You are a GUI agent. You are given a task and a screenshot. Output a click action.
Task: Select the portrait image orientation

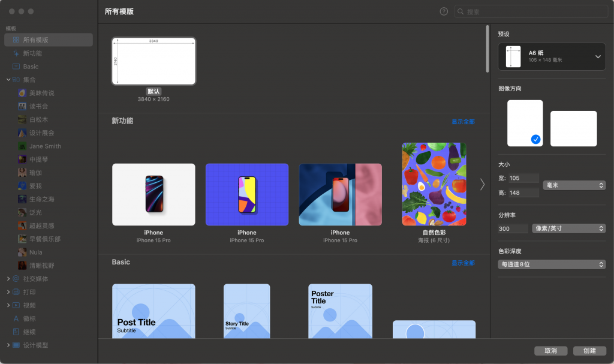click(525, 122)
